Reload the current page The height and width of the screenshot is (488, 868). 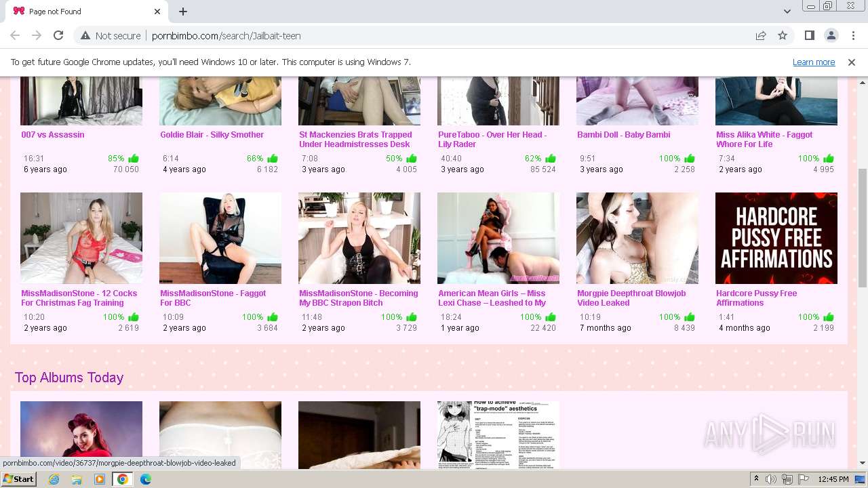[x=58, y=35]
